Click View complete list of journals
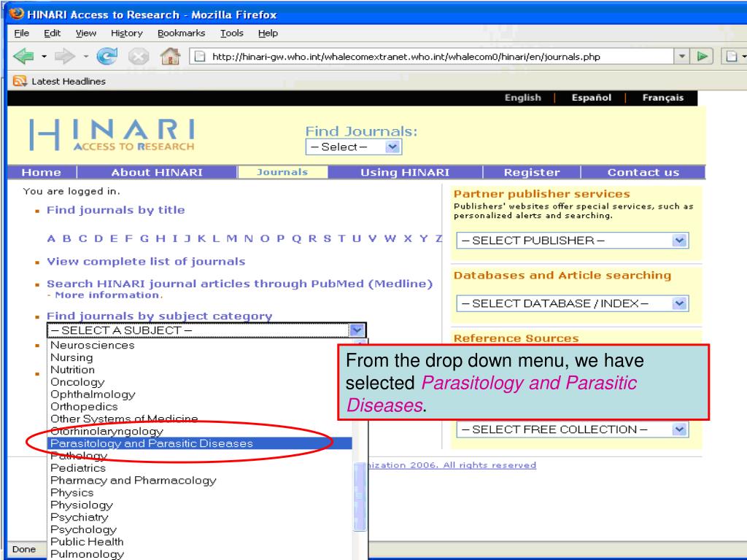The image size is (747, 560). tap(146, 262)
